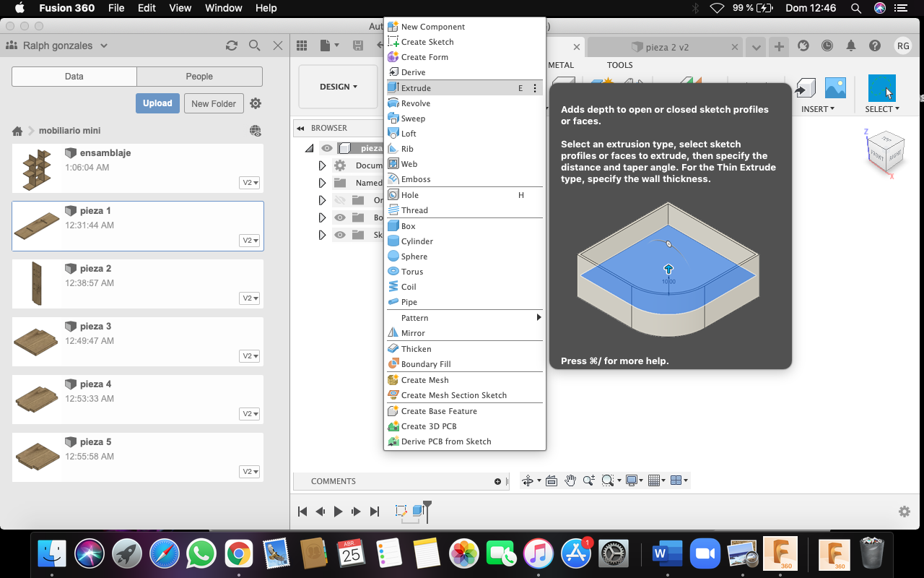
Task: Add a comment with the plus icon
Action: point(497,481)
